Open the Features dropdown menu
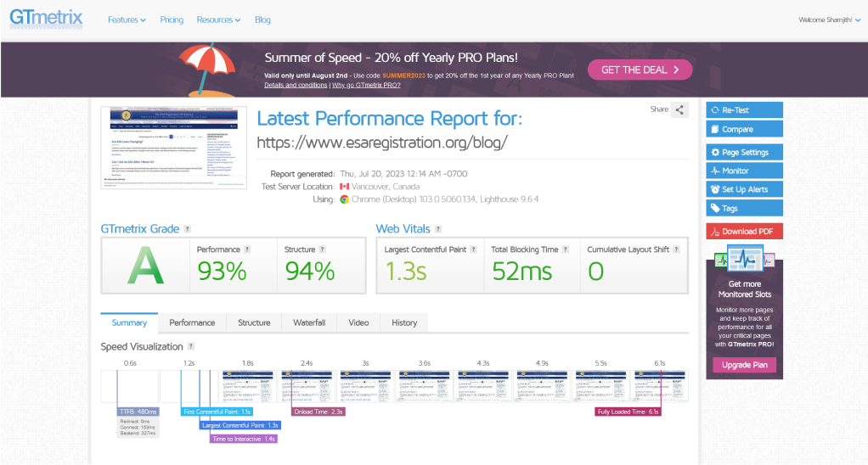This screenshot has height=465, width=868. [x=127, y=20]
